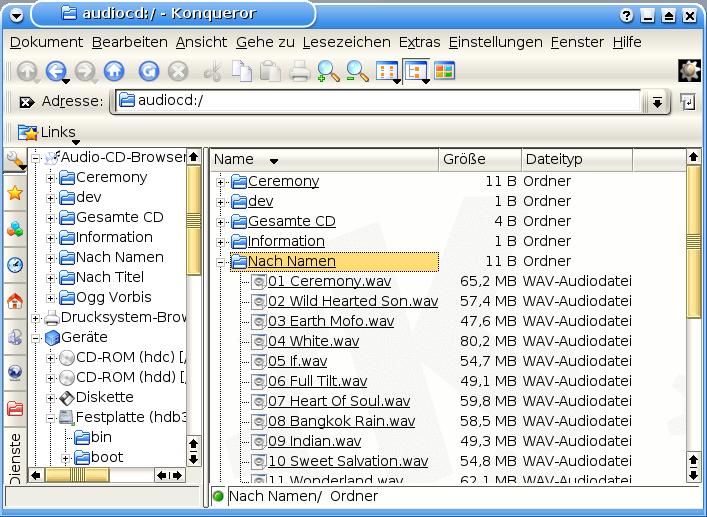Viewport: 707px width, 517px height.
Task: Click the Print icon
Action: [x=299, y=71]
